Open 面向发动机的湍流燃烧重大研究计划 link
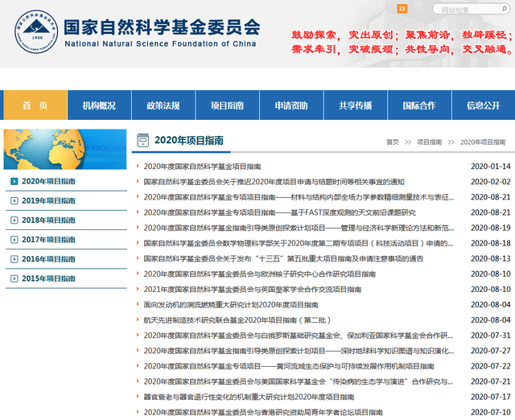Image resolution: width=515 pixels, height=420 pixels. pos(231,305)
